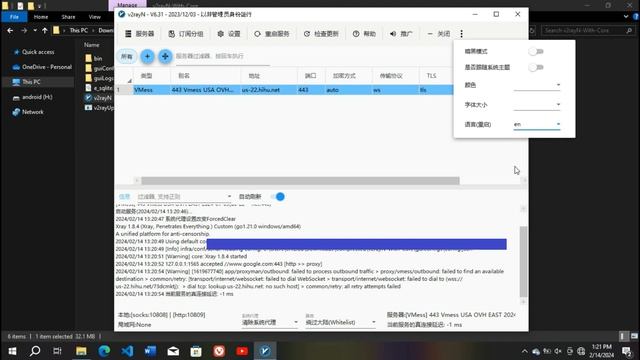Click the TLS column header
This screenshot has width=640, height=360.
point(431,76)
